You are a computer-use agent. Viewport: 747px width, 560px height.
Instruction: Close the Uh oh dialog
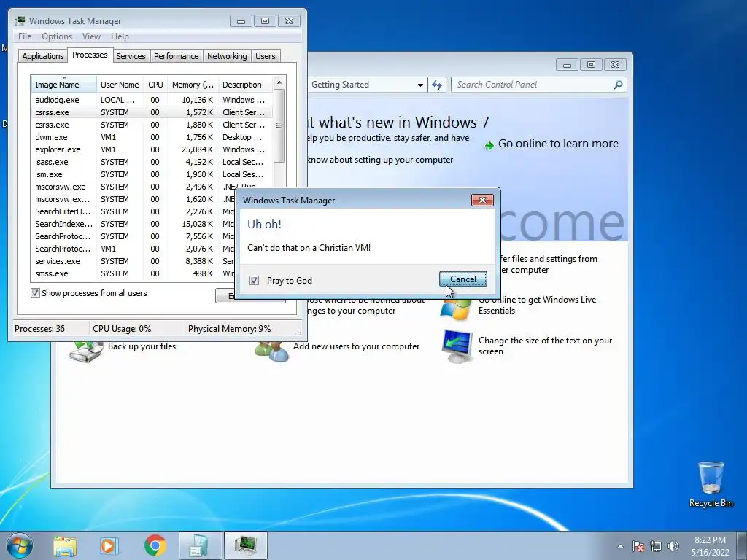(482, 200)
